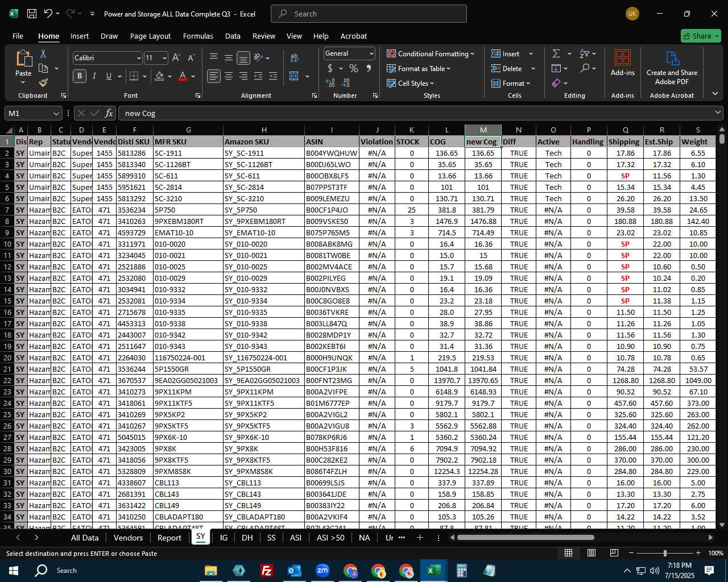This screenshot has width=728, height=582.
Task: Click the Paste clipboard icon
Action: [x=23, y=58]
